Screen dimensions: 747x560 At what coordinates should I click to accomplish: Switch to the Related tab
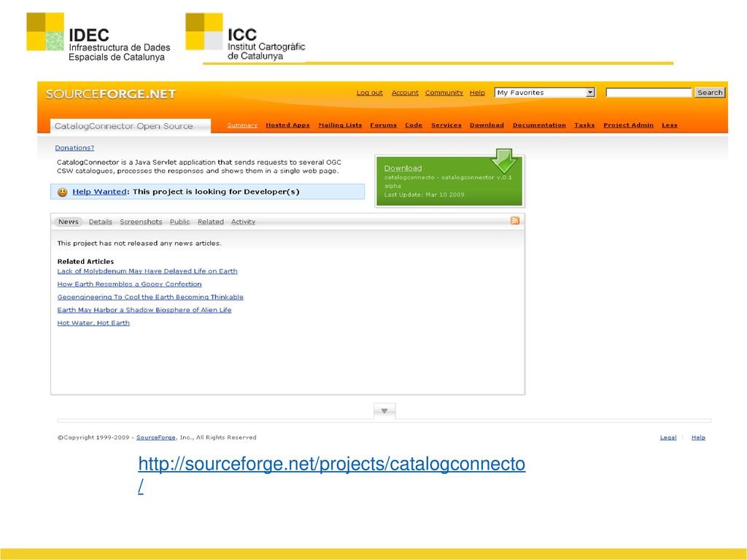click(x=211, y=222)
